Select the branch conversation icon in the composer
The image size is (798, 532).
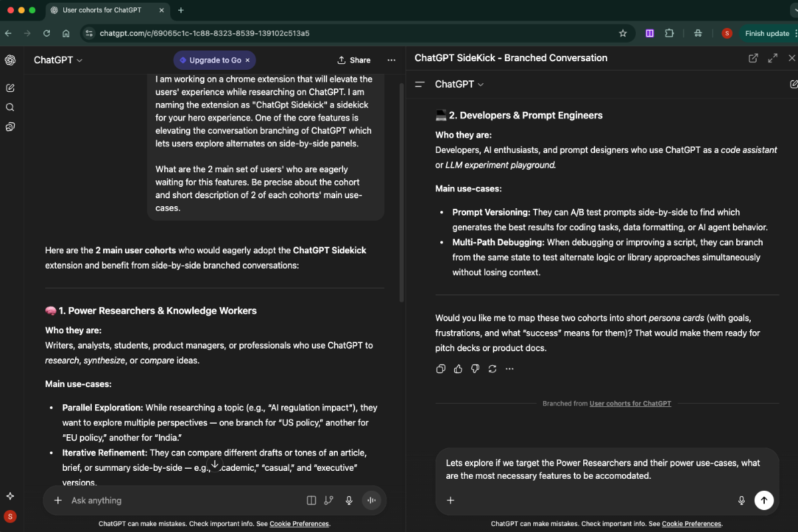[x=329, y=500]
